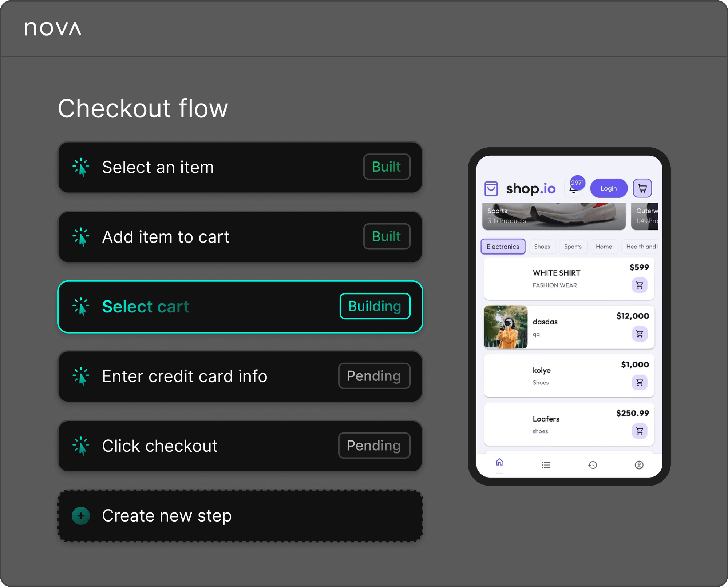The width and height of the screenshot is (728, 587).
Task: Click the cursor icon beside Click checkout
Action: 81,446
